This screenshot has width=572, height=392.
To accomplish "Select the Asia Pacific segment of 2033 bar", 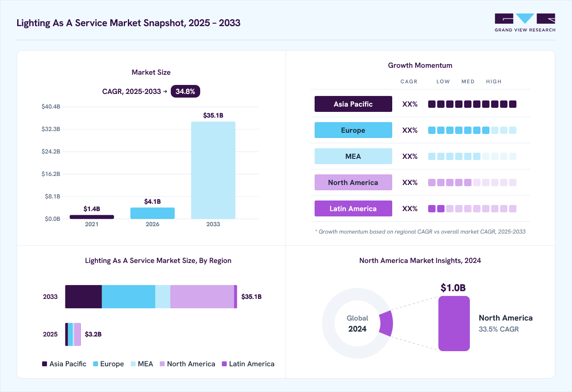I will click(x=83, y=296).
